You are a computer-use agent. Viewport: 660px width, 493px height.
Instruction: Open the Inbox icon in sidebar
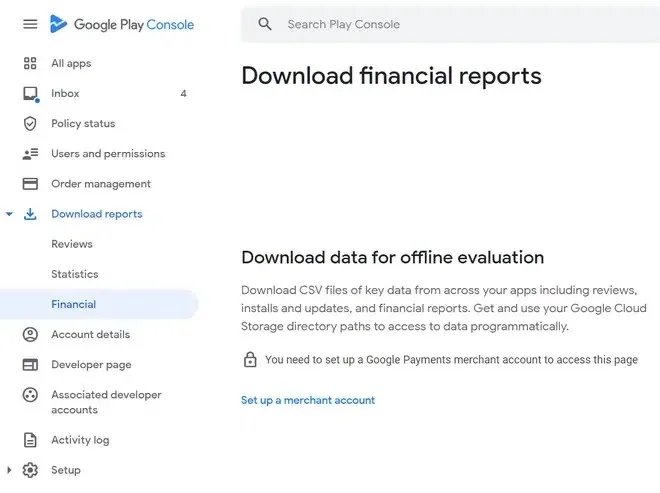coord(30,94)
